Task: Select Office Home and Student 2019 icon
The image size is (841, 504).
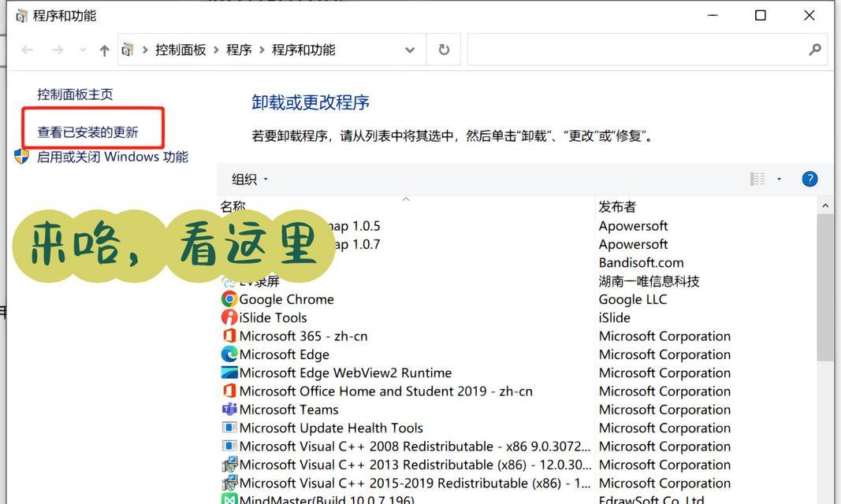Action: tap(229, 391)
